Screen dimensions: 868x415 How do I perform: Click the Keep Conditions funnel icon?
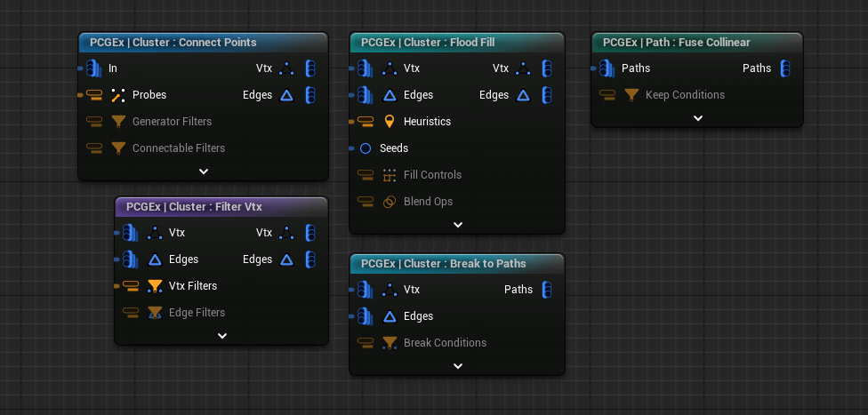[631, 95]
